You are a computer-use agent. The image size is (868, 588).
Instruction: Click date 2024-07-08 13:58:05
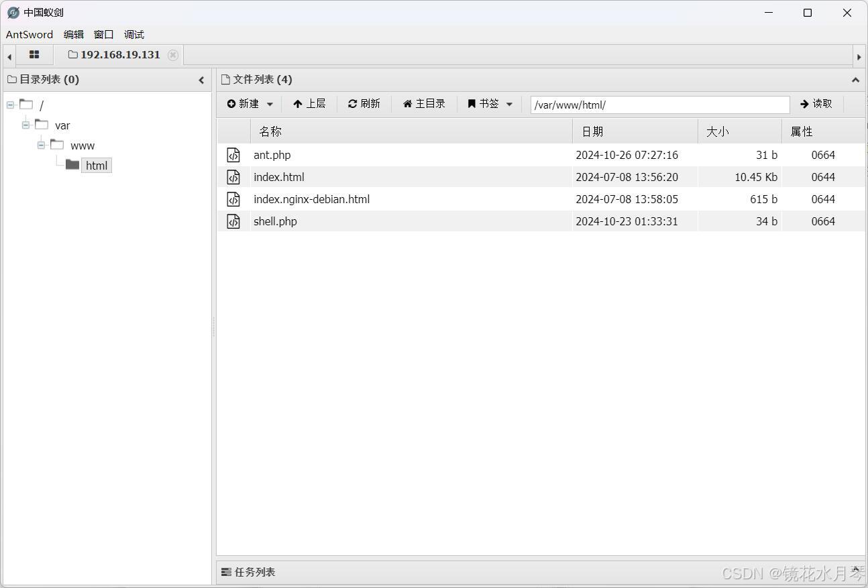tap(627, 199)
